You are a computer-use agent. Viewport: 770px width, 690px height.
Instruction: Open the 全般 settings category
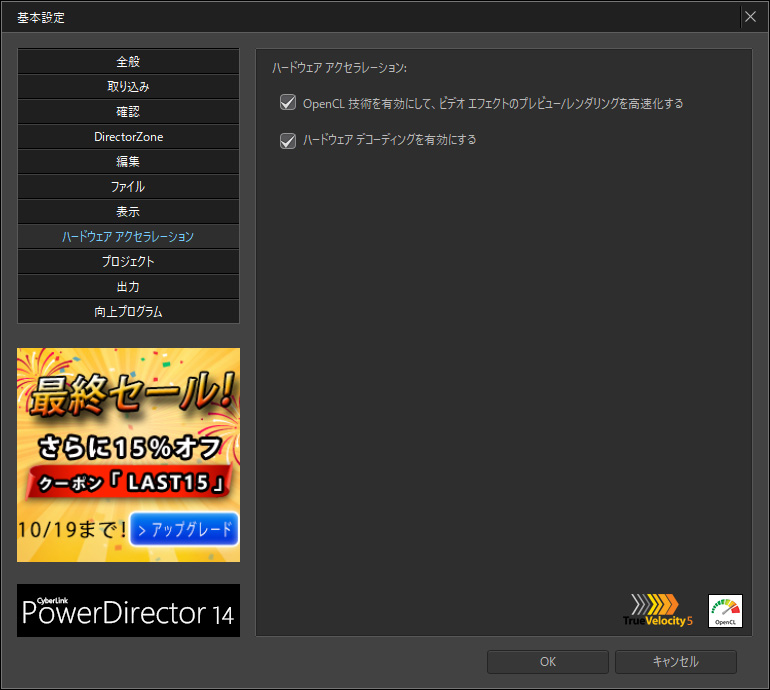tap(128, 61)
